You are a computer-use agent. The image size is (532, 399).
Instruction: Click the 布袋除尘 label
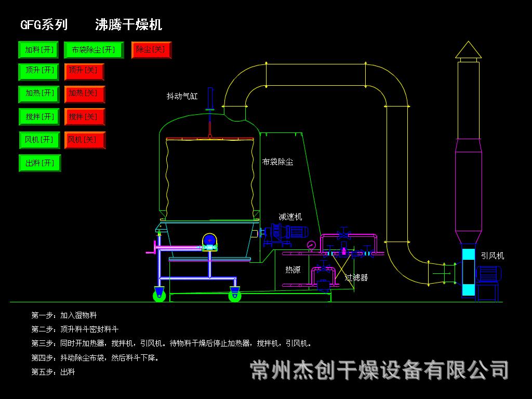click(277, 162)
